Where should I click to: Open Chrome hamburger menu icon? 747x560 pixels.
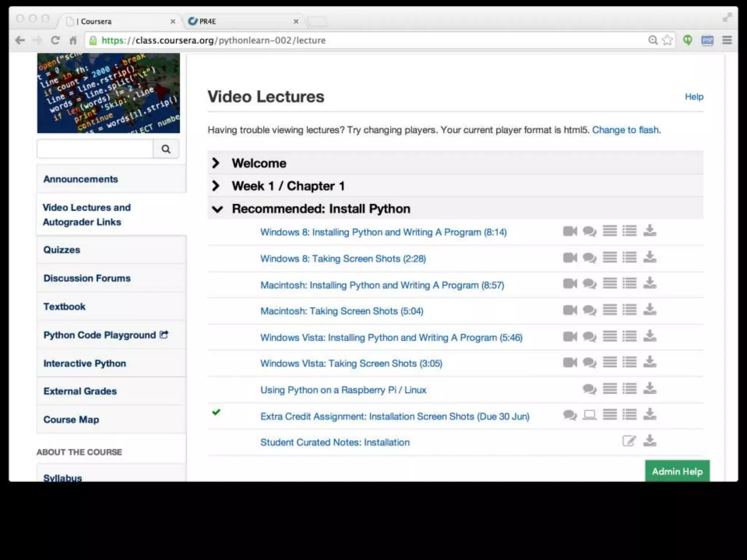(x=727, y=40)
